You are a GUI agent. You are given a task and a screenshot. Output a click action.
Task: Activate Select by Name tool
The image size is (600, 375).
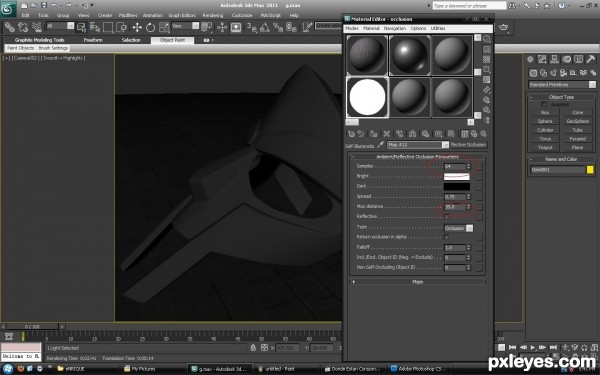point(95,27)
